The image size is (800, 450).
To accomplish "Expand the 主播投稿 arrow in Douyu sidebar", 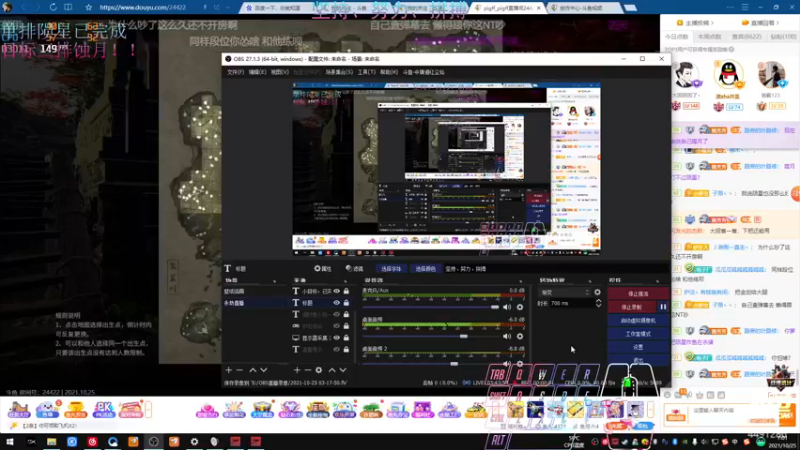I will click(x=713, y=23).
